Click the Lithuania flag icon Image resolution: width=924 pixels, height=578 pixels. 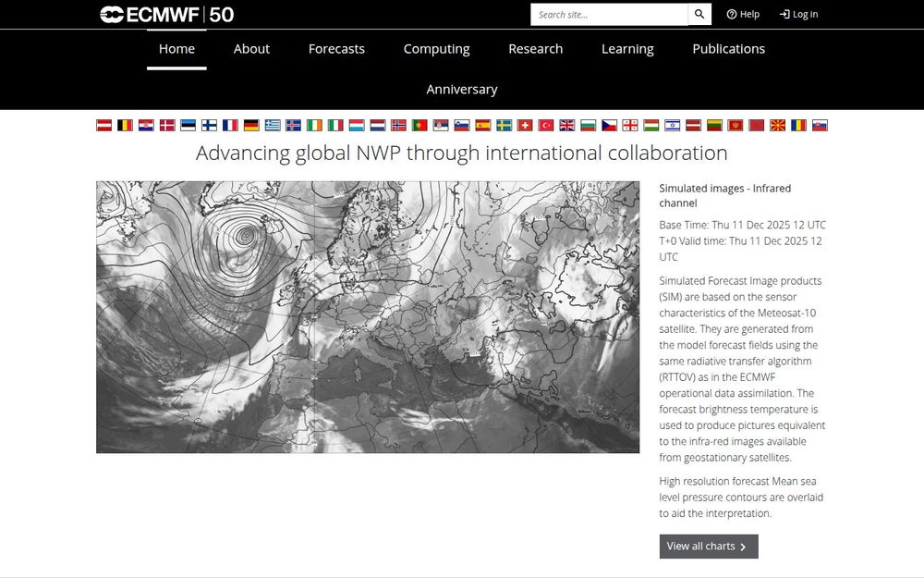[x=715, y=125]
